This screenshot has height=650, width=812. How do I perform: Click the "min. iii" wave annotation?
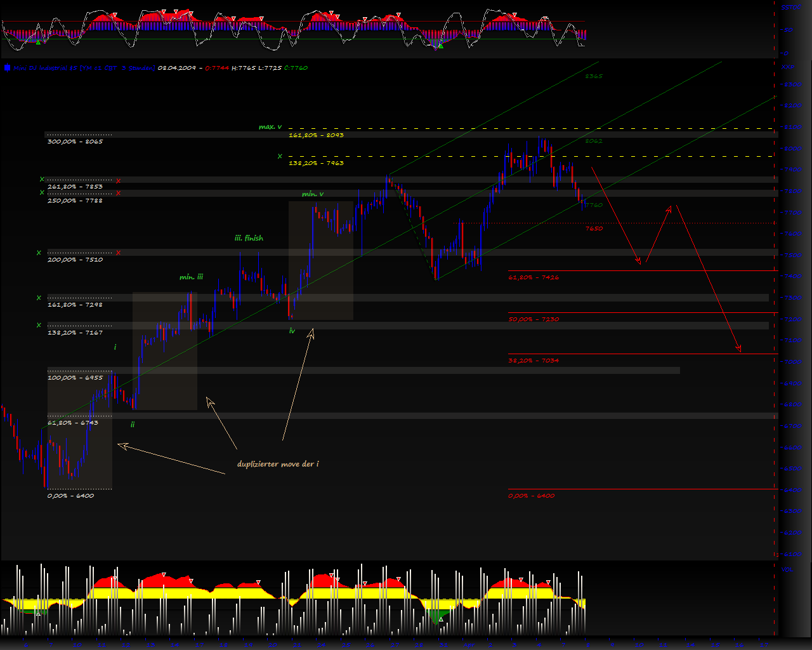click(192, 277)
